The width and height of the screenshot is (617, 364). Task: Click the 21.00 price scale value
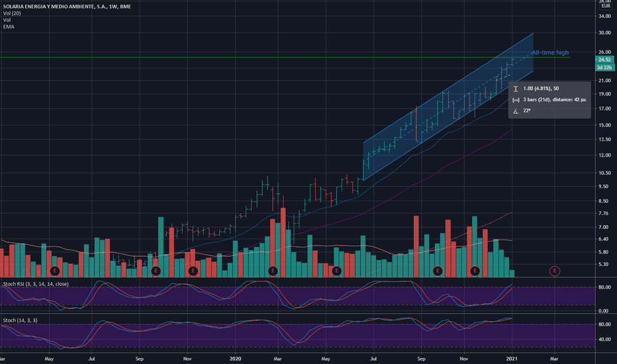pyautogui.click(x=605, y=80)
